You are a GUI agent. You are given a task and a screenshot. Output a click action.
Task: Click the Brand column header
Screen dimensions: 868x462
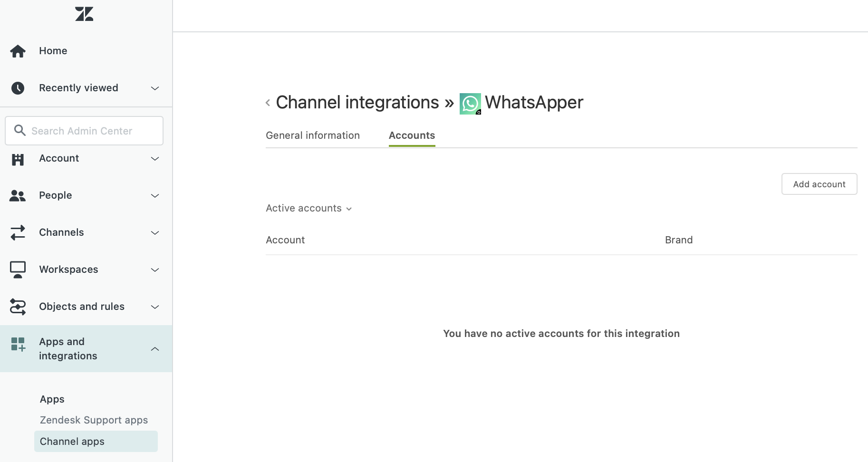tap(679, 240)
